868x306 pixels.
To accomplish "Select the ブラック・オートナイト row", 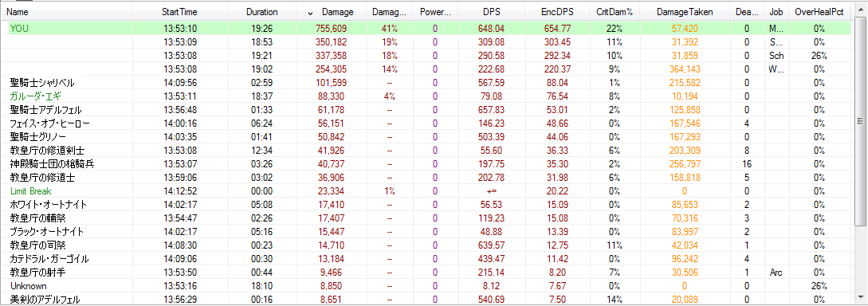I will (x=426, y=231).
